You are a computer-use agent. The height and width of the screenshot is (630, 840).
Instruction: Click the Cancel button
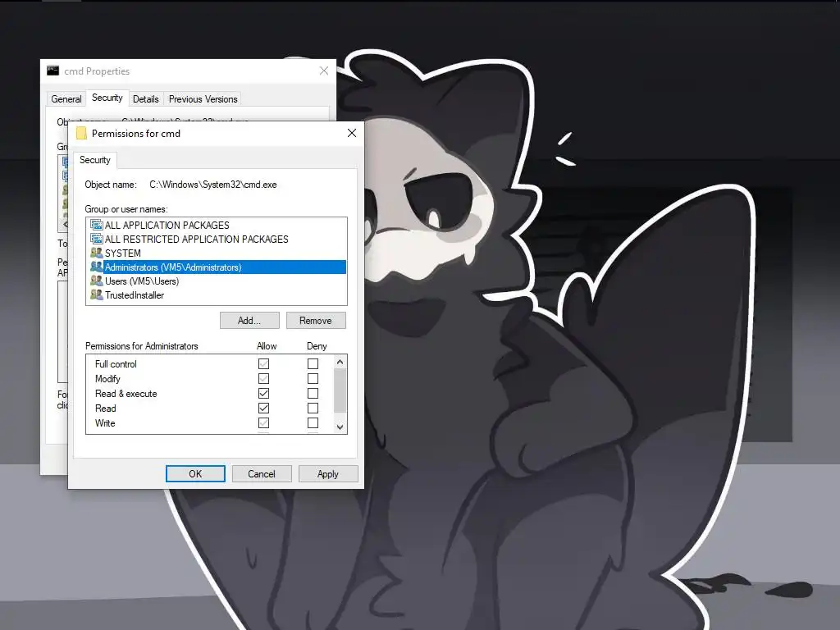262,473
